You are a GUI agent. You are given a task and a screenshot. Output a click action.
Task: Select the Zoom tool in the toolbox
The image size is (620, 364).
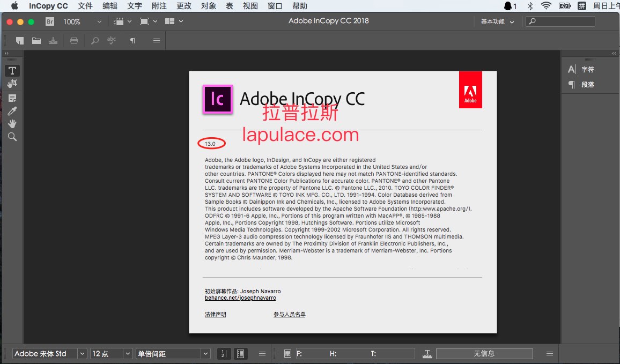pyautogui.click(x=12, y=137)
